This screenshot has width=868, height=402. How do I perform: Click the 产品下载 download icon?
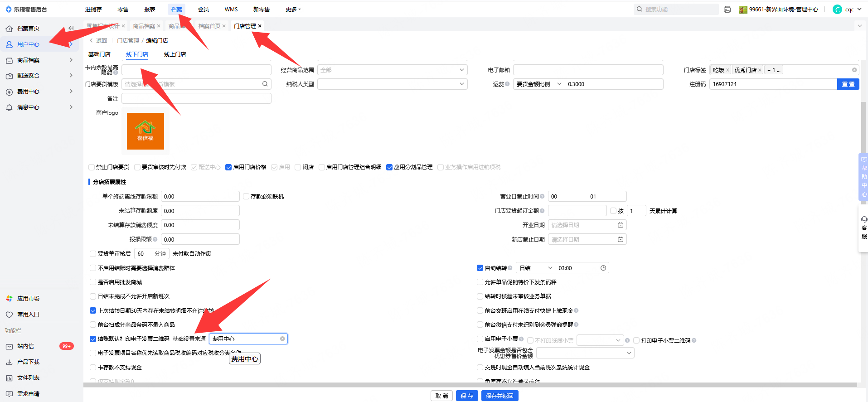(9, 362)
